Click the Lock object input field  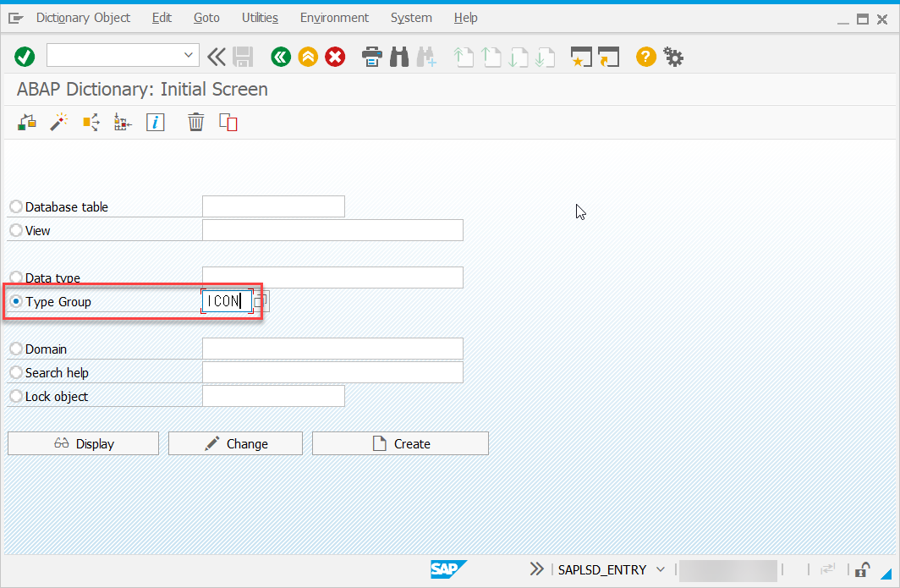273,396
